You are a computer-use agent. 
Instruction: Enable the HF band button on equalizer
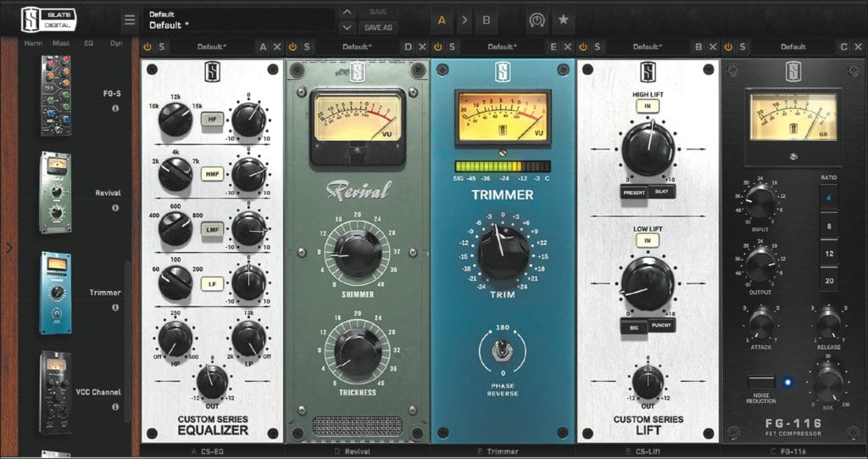(212, 119)
